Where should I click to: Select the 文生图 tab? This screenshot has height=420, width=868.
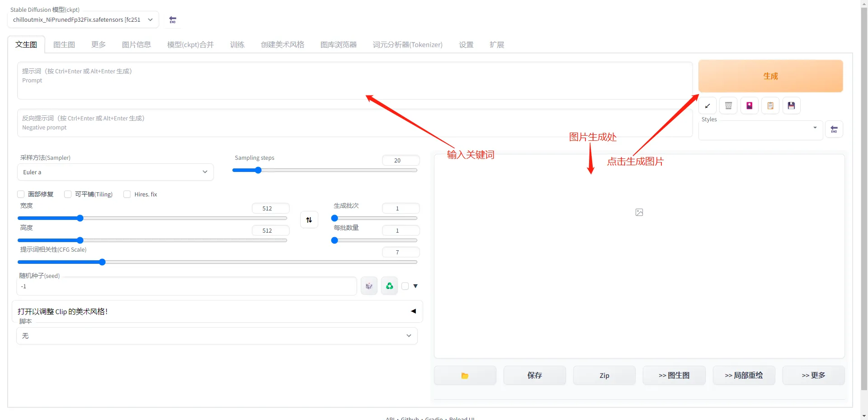26,44
